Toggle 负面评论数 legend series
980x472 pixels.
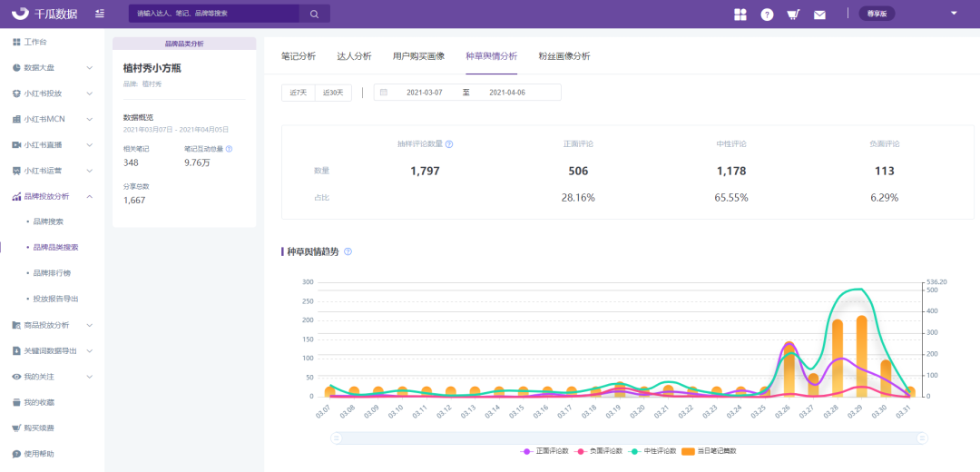click(x=599, y=451)
